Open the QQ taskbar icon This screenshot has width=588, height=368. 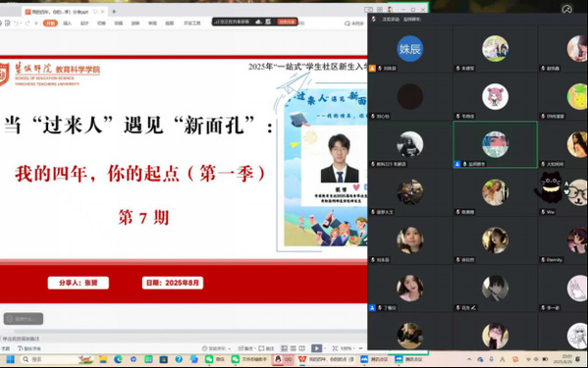[x=283, y=359]
